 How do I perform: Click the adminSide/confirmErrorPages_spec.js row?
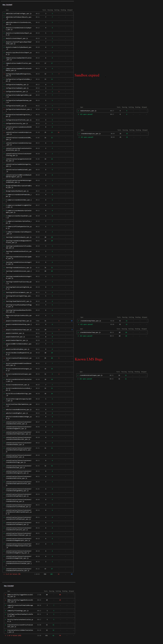(x=38, y=13)
